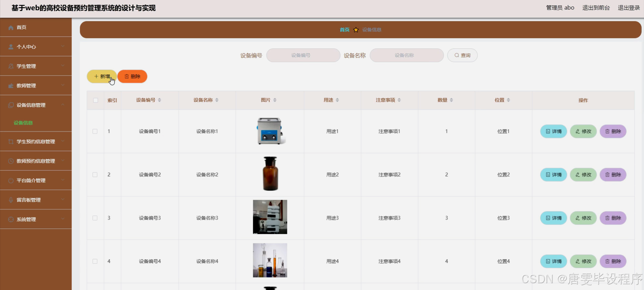Click the home icon in sidebar
Viewport: 644px width, 290px height.
pos(11,27)
